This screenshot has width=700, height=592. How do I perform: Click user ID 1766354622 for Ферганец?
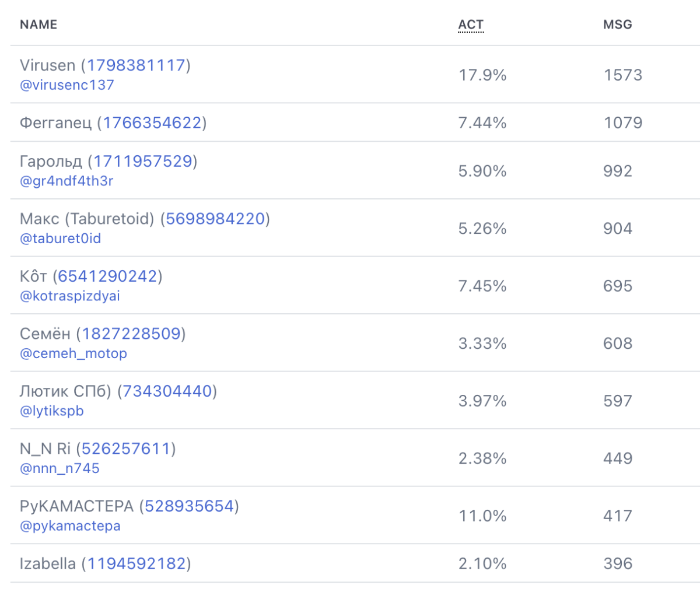[152, 122]
